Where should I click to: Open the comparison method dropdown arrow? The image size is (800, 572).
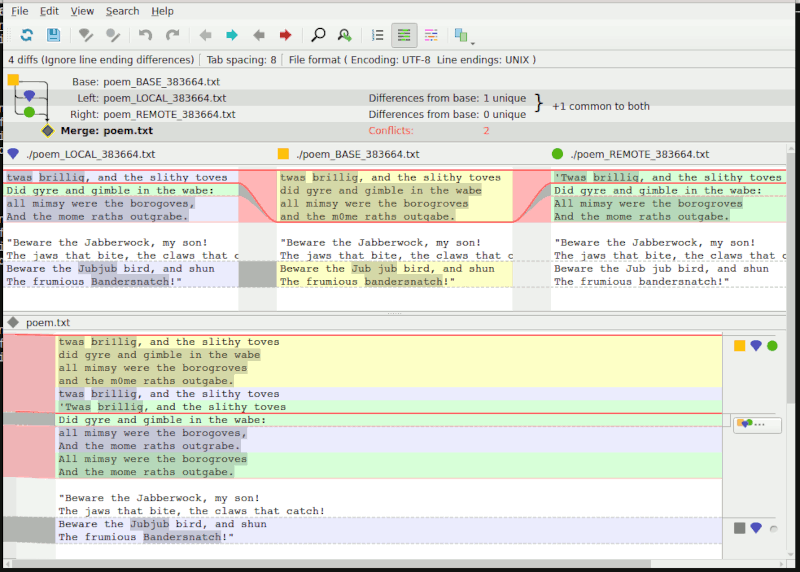pos(472,43)
